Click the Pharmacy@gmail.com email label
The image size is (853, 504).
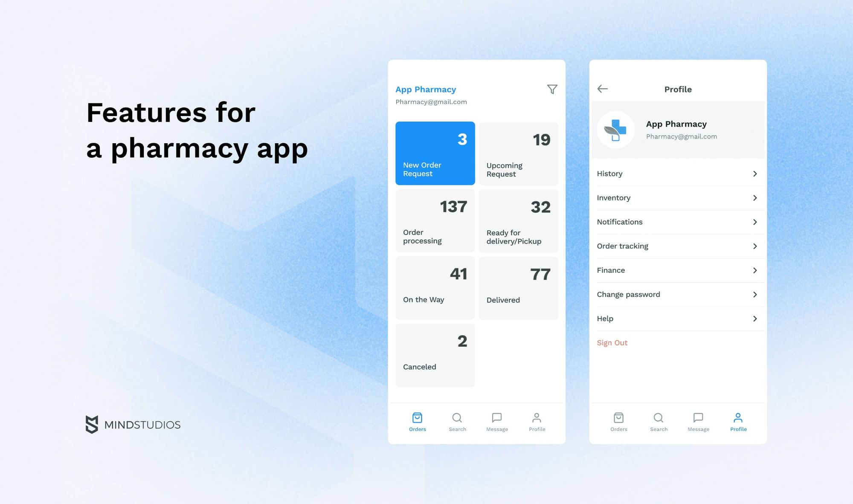[x=431, y=101]
